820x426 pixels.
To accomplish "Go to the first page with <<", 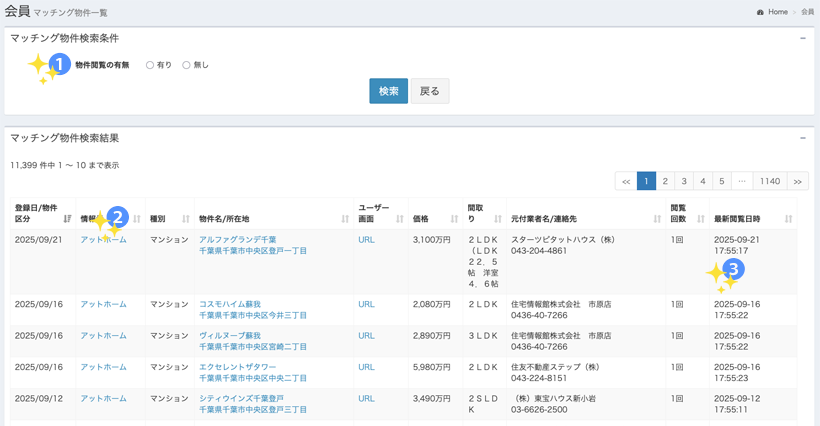I will [x=626, y=181].
